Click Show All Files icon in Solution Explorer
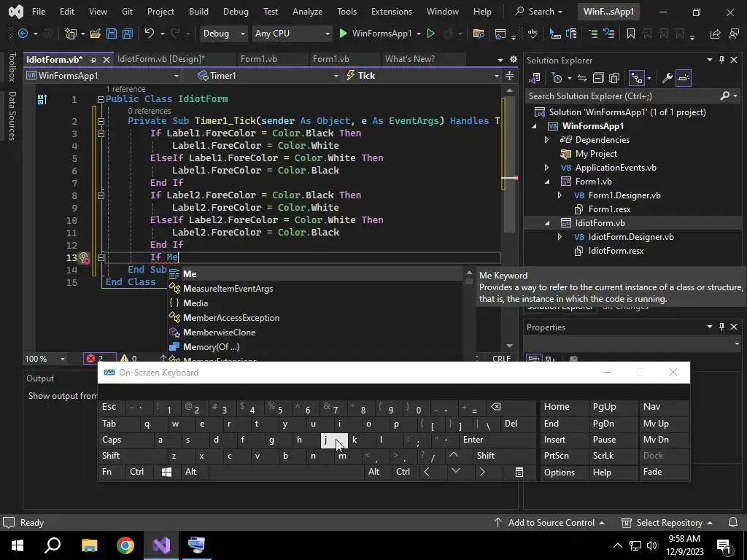The width and height of the screenshot is (747, 560). (x=614, y=77)
